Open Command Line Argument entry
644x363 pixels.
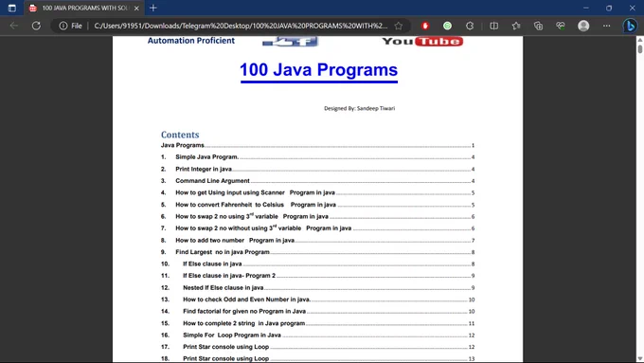317,181
